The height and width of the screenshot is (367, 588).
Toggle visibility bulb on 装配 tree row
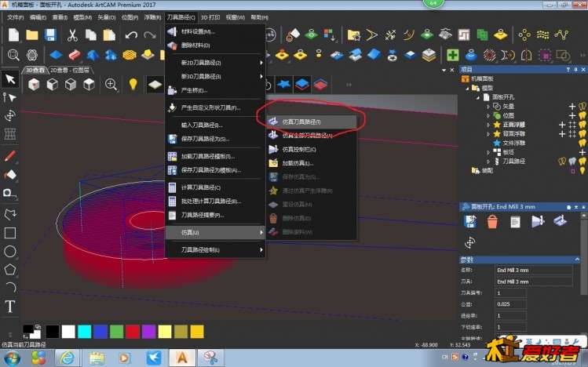[583, 171]
